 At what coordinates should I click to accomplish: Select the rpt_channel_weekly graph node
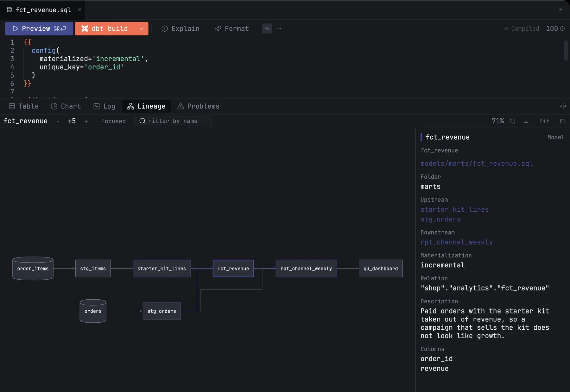click(x=306, y=268)
